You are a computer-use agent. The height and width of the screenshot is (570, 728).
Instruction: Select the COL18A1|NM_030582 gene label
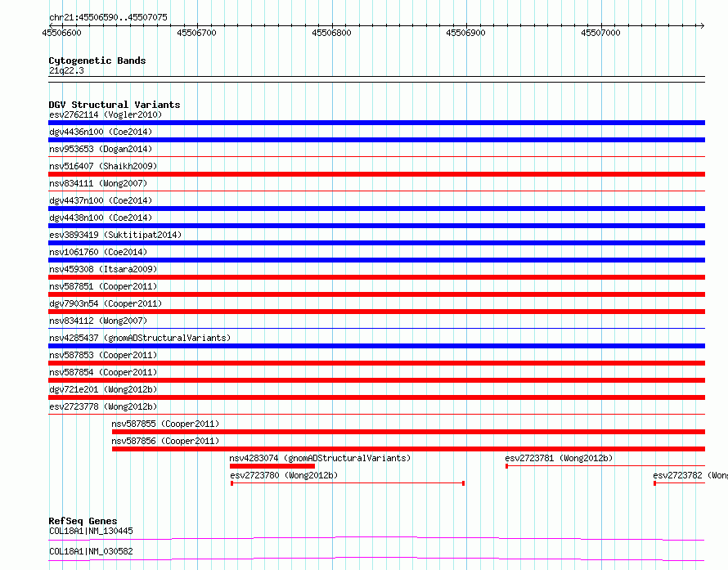click(x=91, y=551)
